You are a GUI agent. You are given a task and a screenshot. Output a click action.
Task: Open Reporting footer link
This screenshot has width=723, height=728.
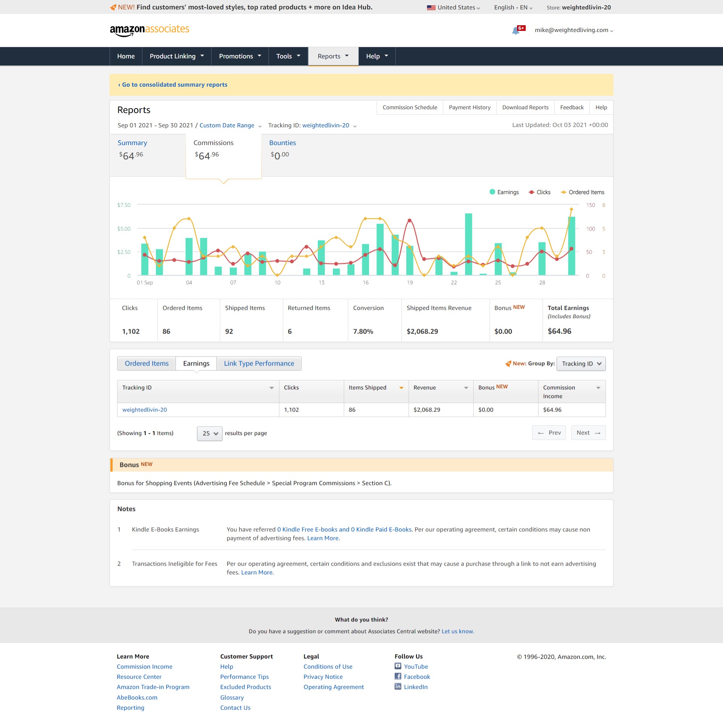[130, 708]
